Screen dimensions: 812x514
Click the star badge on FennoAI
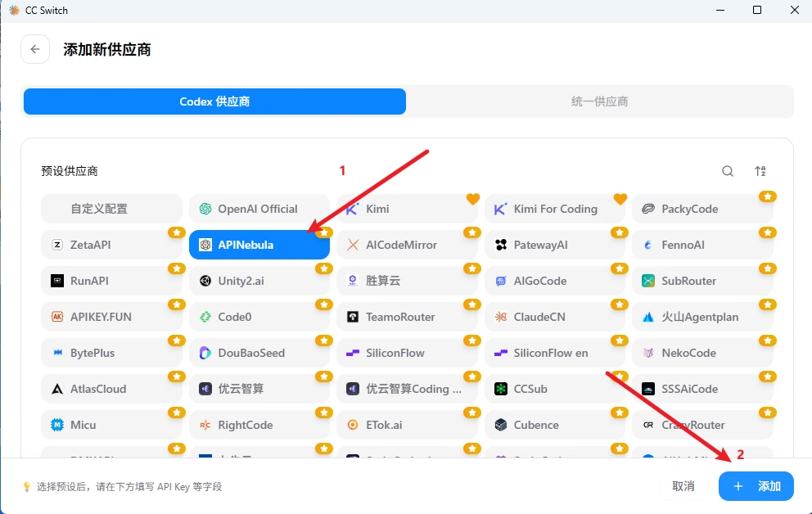coord(768,232)
